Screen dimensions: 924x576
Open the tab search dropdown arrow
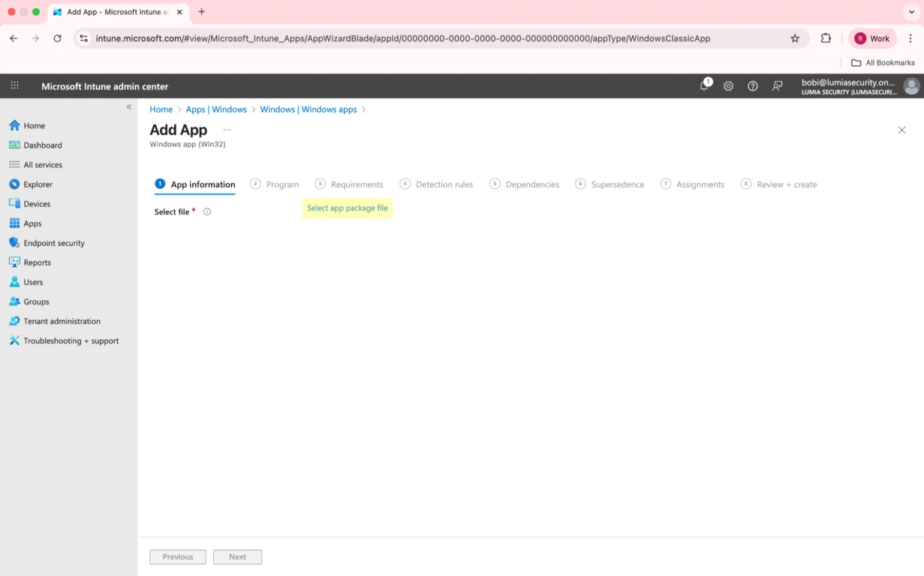911,12
